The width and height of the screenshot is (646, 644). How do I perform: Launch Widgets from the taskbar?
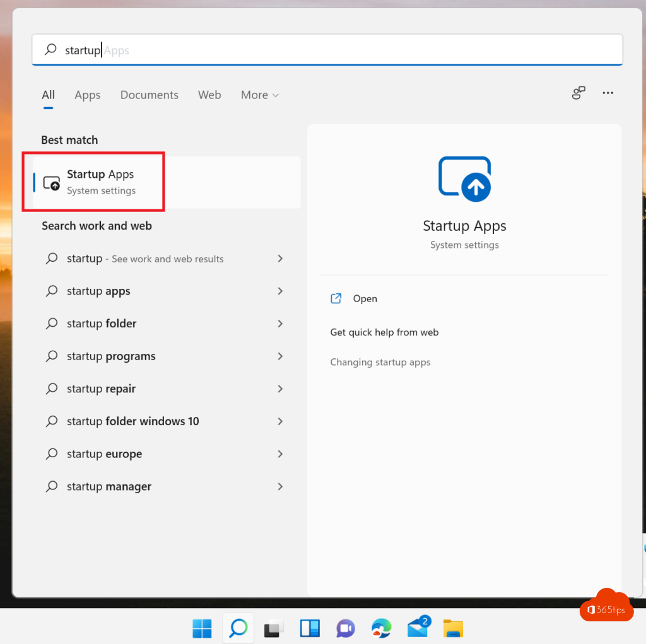(310, 628)
